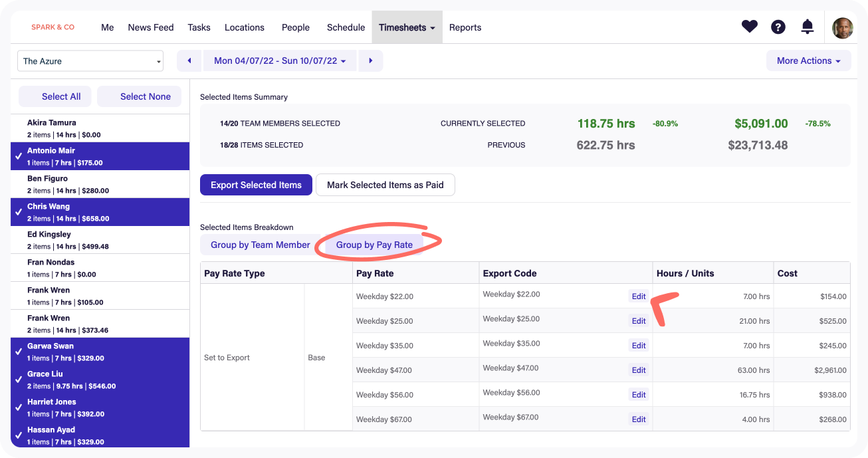Click the user profile avatar
Viewport: 868px width, 458px height.
(x=843, y=28)
